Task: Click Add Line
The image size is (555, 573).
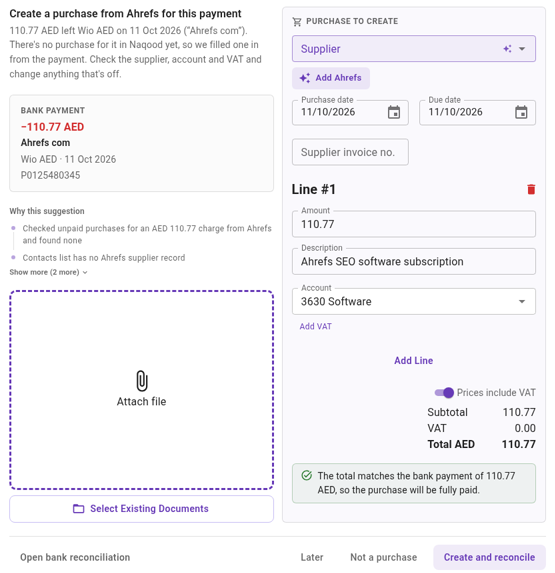Action: [x=413, y=361]
